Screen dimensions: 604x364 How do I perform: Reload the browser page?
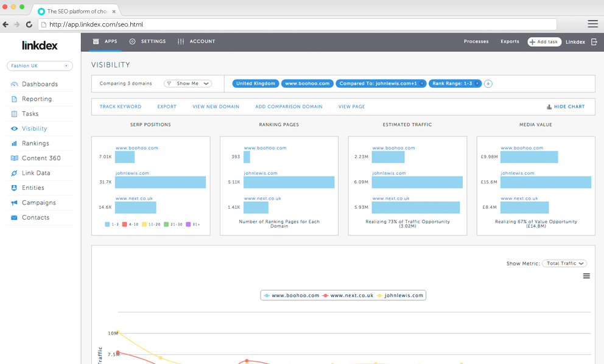pos(29,24)
